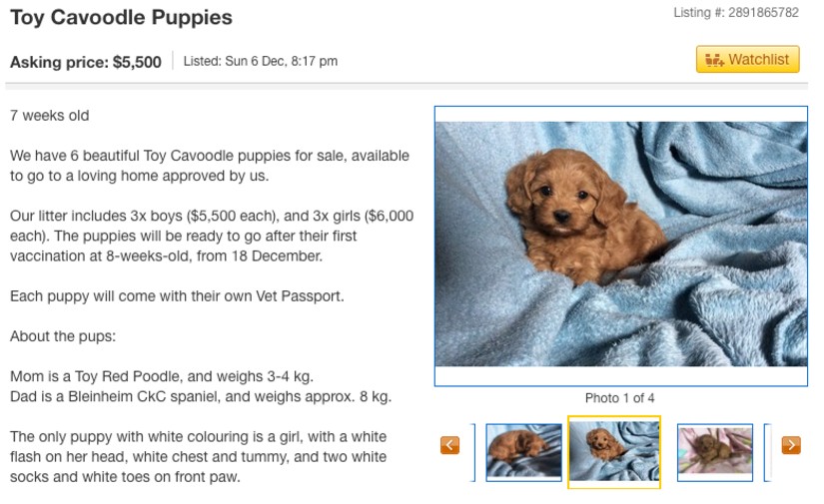
Task: Click the 7 weeks old line
Action: (x=49, y=116)
